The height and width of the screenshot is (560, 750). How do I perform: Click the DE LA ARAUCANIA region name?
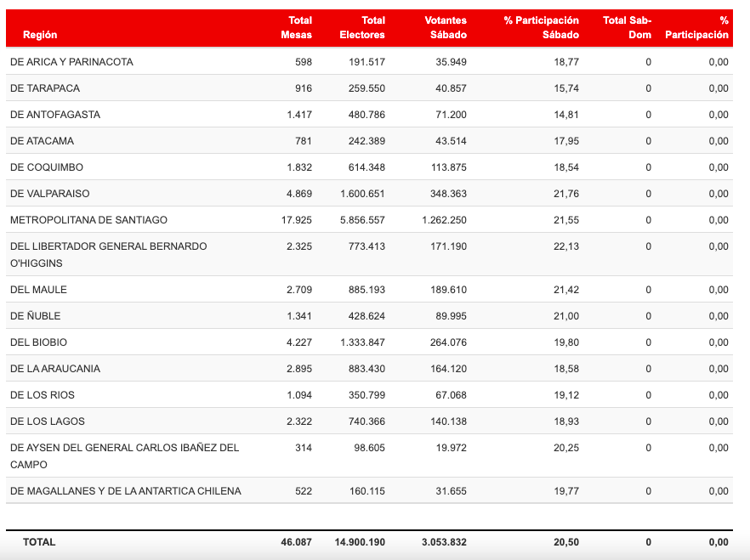tap(55, 369)
